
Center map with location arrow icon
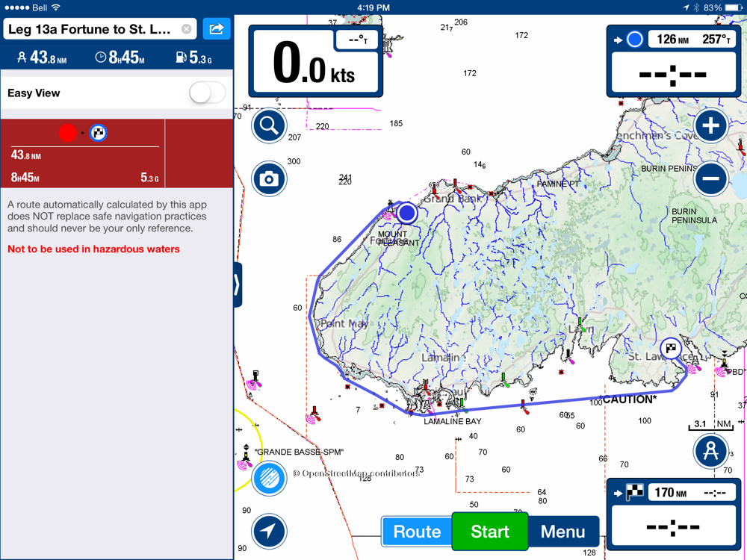(x=269, y=531)
